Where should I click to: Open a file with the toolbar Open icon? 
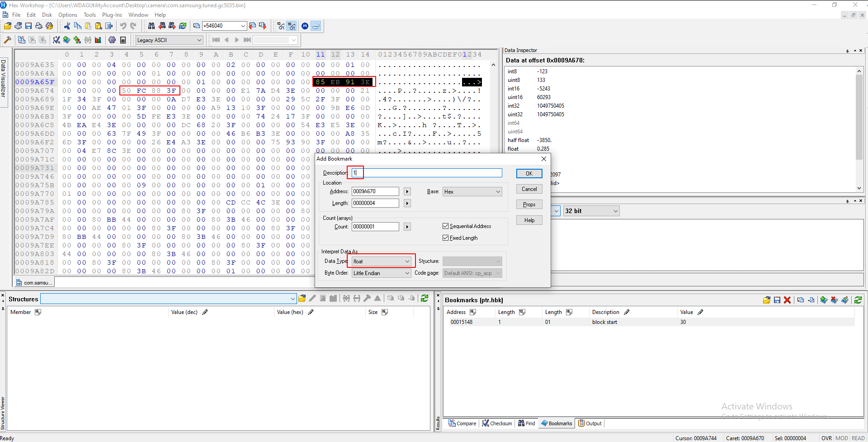8,26
